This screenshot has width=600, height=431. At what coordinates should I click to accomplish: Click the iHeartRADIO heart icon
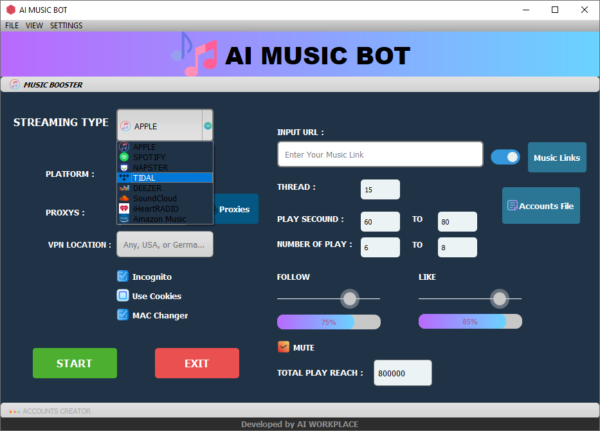[124, 209]
